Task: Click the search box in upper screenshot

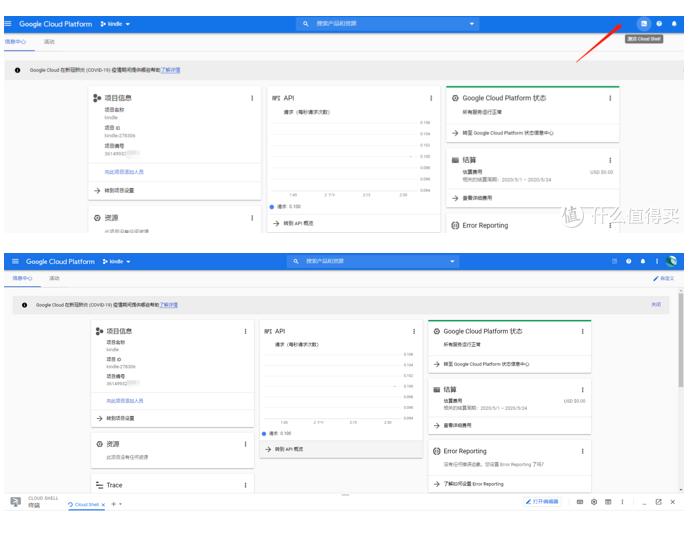Action: (387, 23)
